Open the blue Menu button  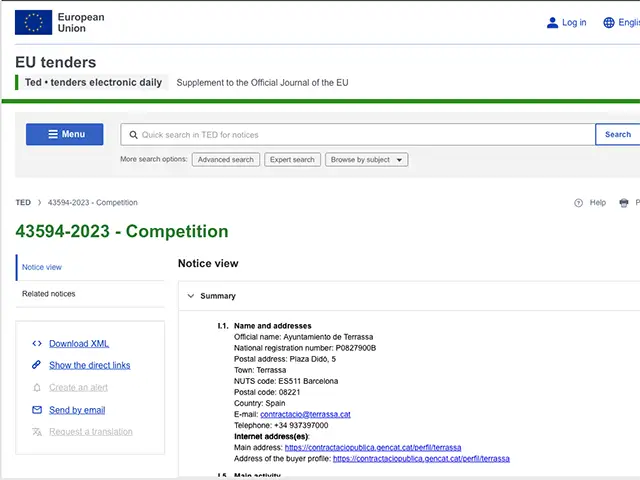[x=64, y=134]
